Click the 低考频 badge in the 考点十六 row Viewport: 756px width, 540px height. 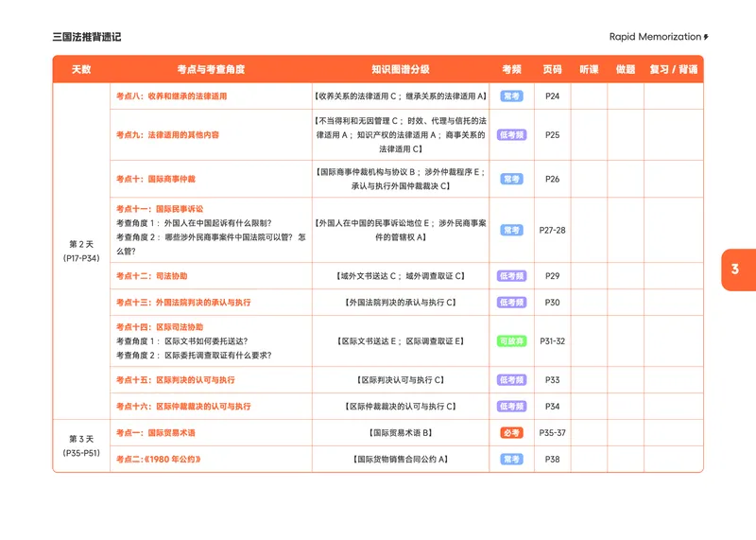tap(511, 407)
